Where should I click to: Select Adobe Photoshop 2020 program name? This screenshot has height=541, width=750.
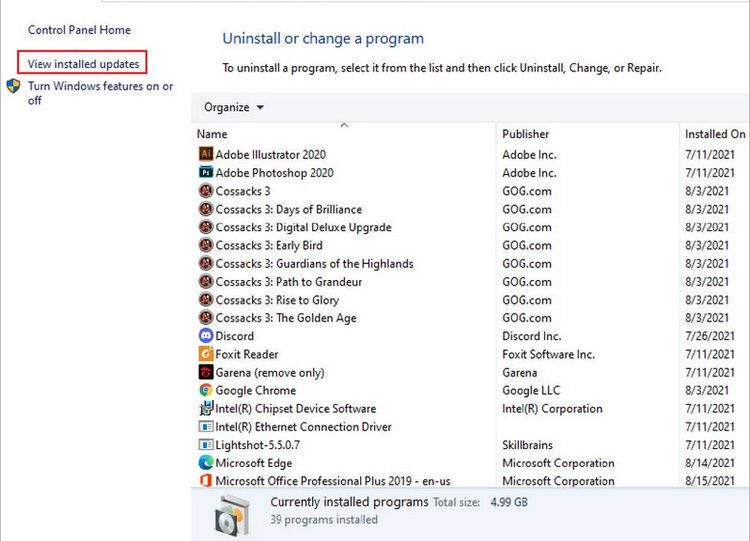[274, 173]
